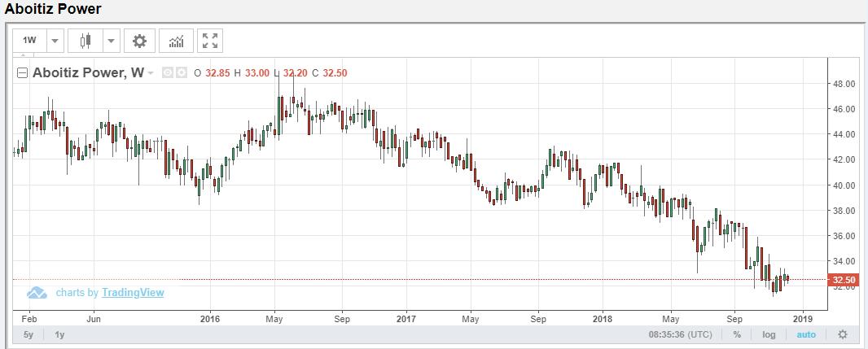
Task: Expand the time interval dropdown arrow
Action: [55, 41]
